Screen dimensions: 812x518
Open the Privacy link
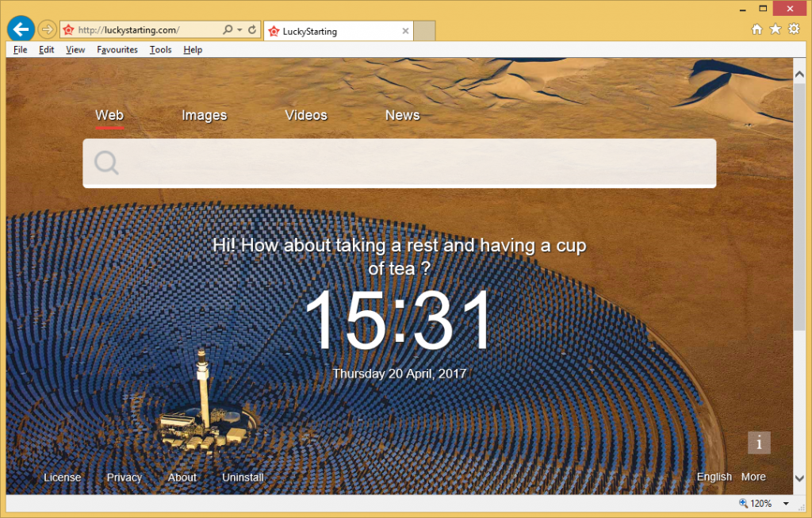[124, 478]
